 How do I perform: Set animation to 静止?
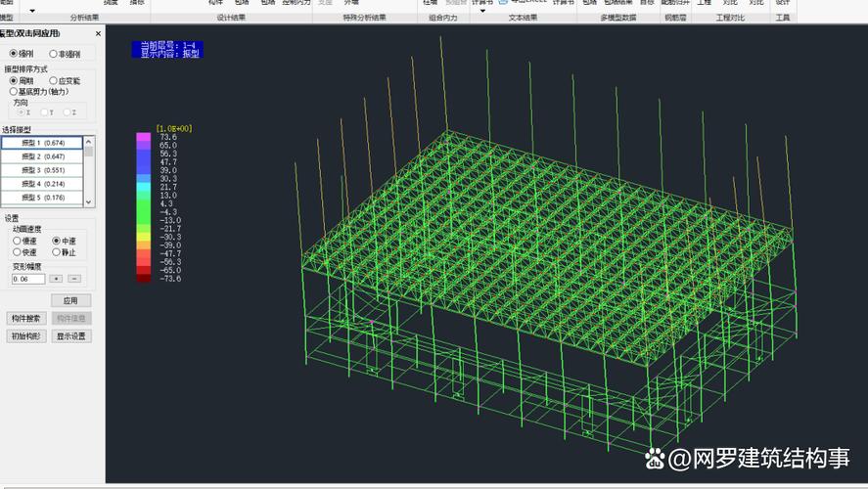click(x=56, y=252)
